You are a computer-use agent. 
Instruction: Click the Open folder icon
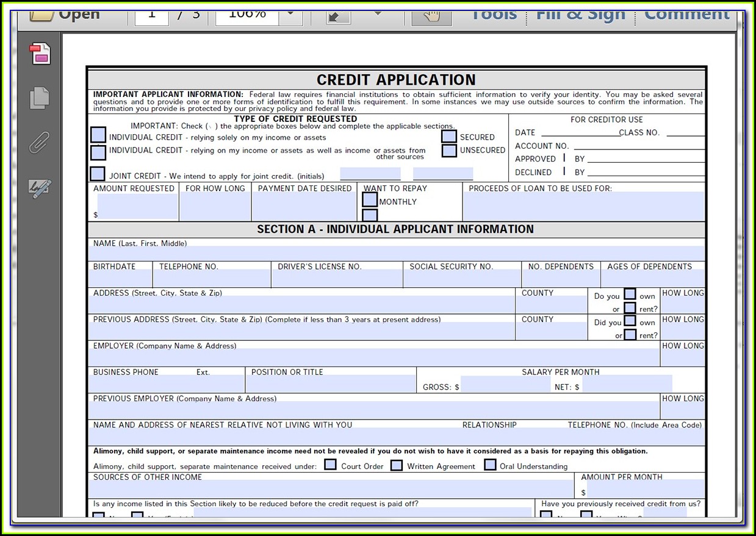pos(41,15)
